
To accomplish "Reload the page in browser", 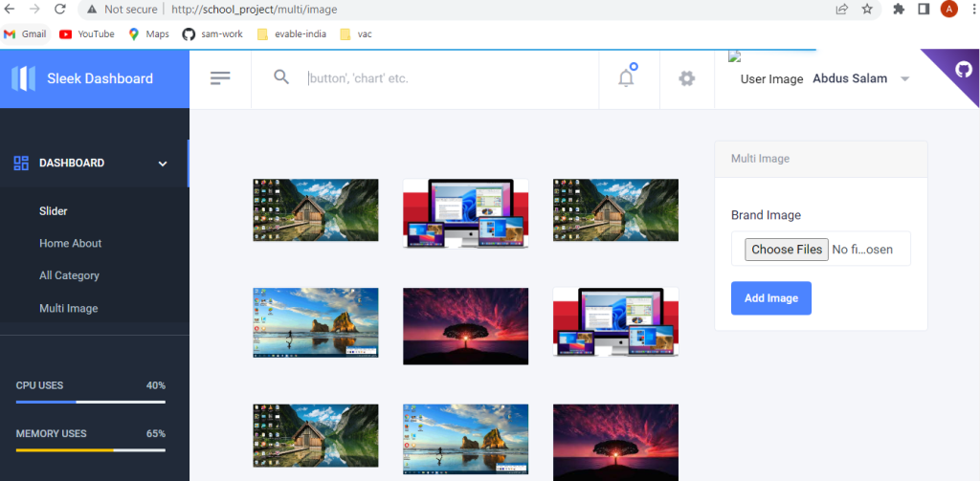I will (x=59, y=10).
